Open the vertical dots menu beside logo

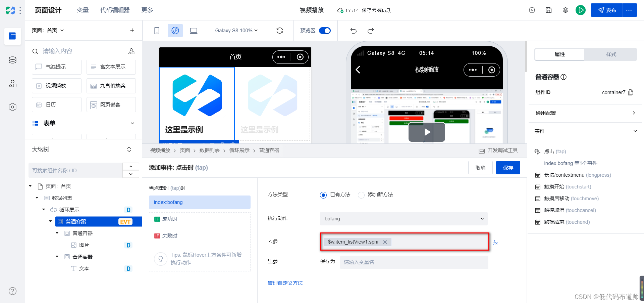[x=20, y=10]
